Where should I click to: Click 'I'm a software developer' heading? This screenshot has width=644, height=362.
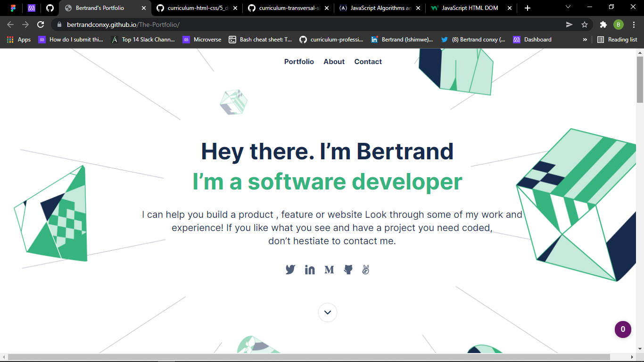tap(327, 181)
